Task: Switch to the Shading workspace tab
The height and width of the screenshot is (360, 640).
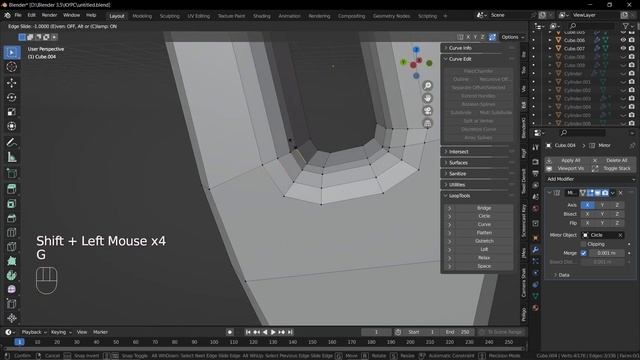Action: [262, 16]
